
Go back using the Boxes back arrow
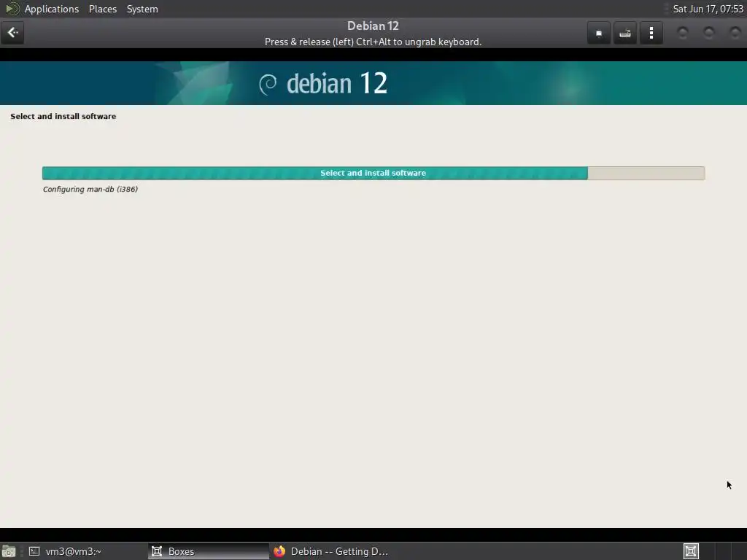pyautogui.click(x=13, y=33)
